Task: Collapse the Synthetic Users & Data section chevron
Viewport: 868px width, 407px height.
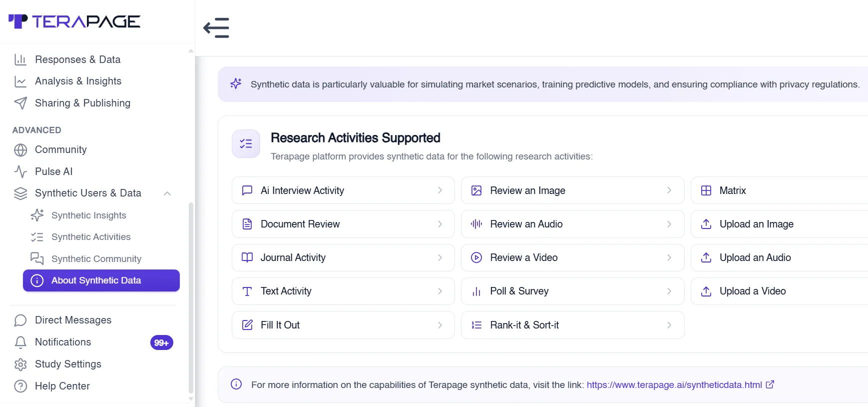Action: 167,193
